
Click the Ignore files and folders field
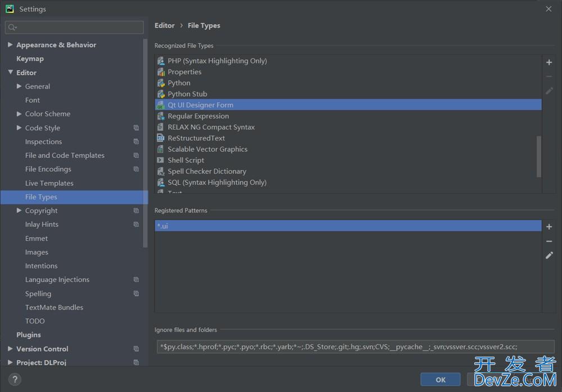click(356, 347)
